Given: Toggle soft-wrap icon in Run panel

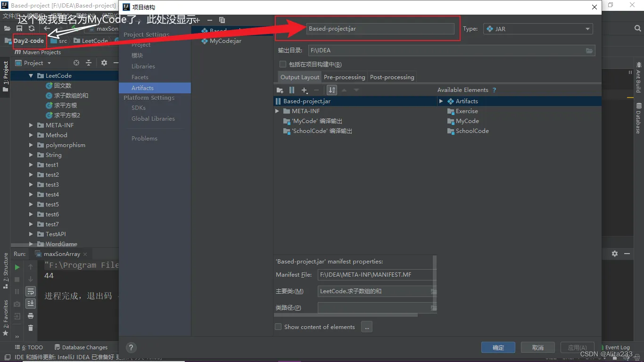Looking at the screenshot, I should pyautogui.click(x=31, y=291).
